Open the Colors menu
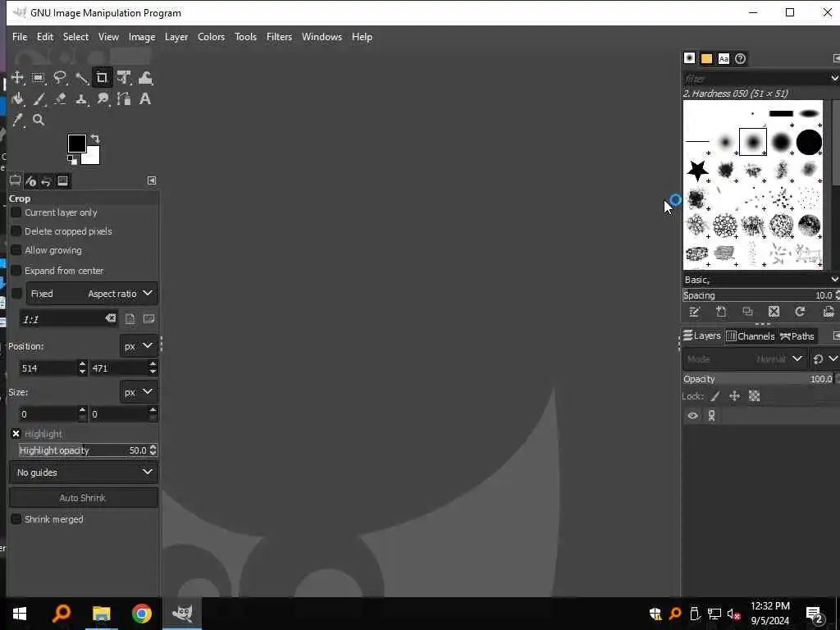840x630 pixels. click(x=211, y=37)
